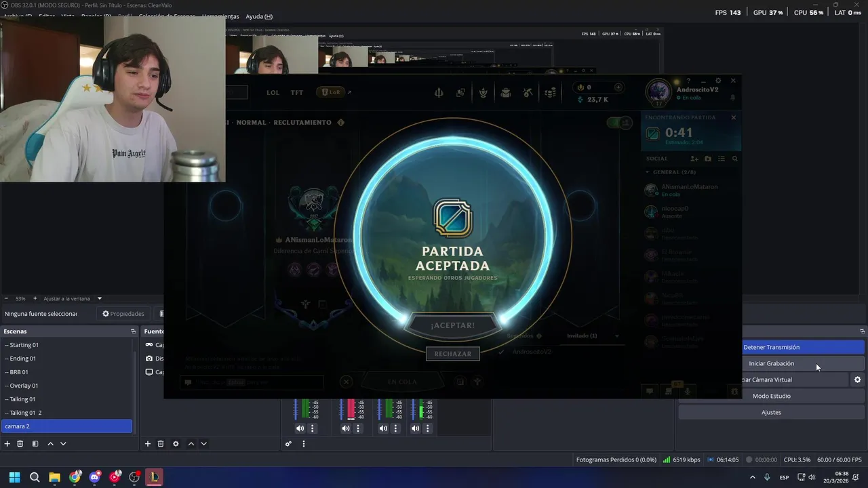Open Windows Start menu
The width and height of the screenshot is (868, 488).
tap(14, 477)
